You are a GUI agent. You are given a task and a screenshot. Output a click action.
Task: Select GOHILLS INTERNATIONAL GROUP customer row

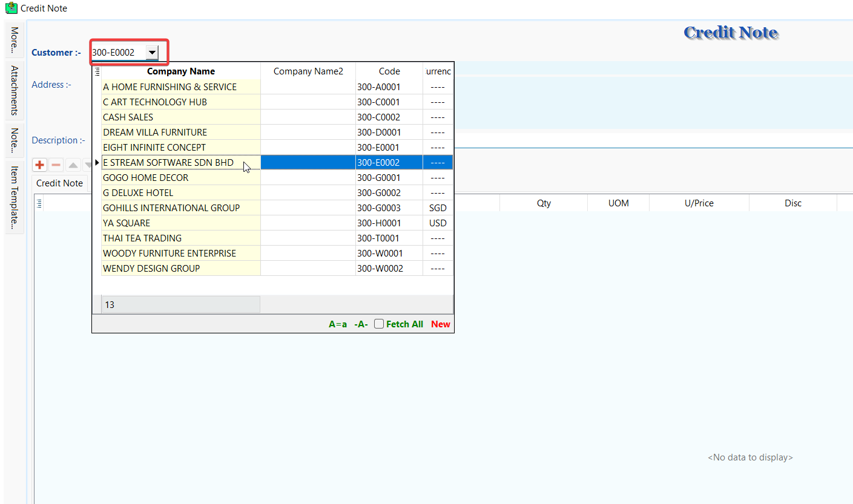point(171,208)
